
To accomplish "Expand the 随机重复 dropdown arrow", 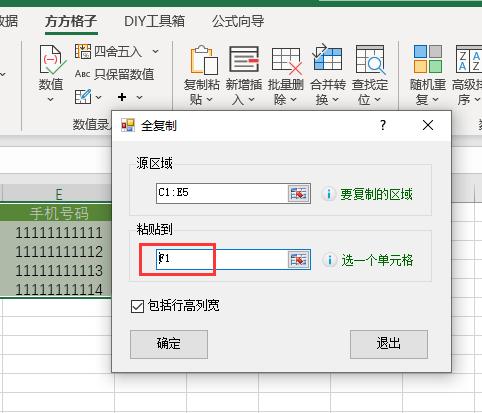I will (x=435, y=99).
